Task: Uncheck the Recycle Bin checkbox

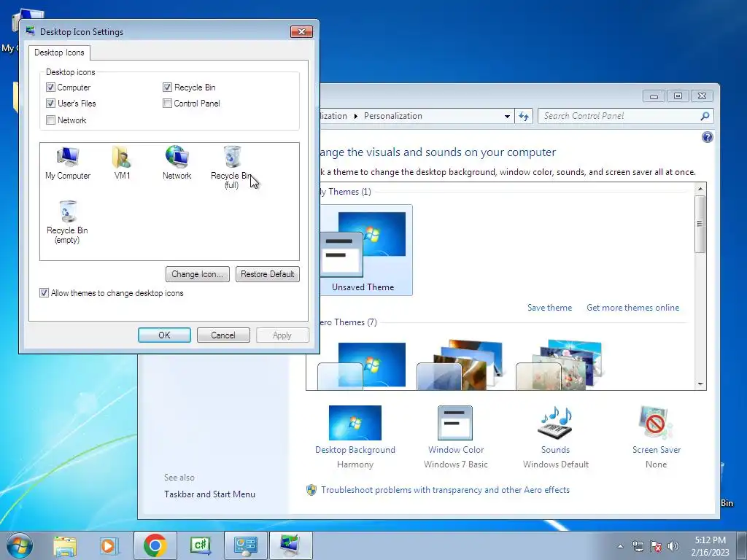Action: [x=167, y=87]
